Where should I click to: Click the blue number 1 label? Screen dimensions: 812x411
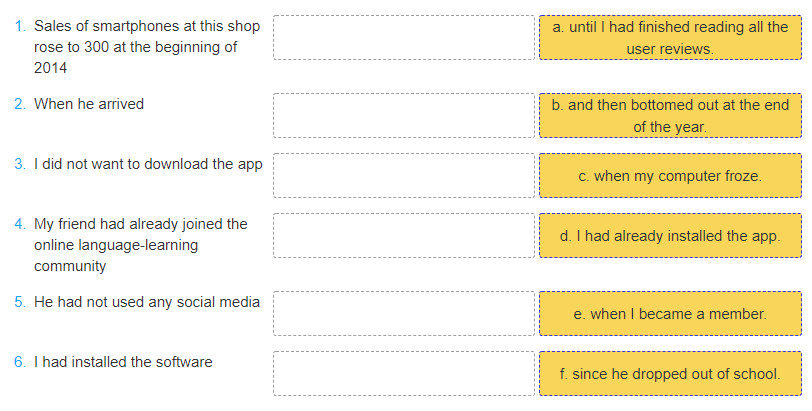coord(20,26)
